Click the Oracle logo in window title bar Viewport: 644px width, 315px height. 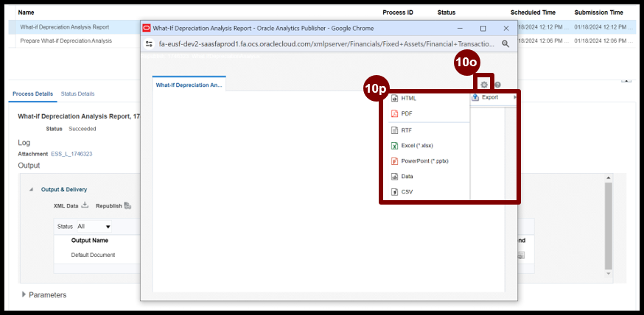(146, 28)
